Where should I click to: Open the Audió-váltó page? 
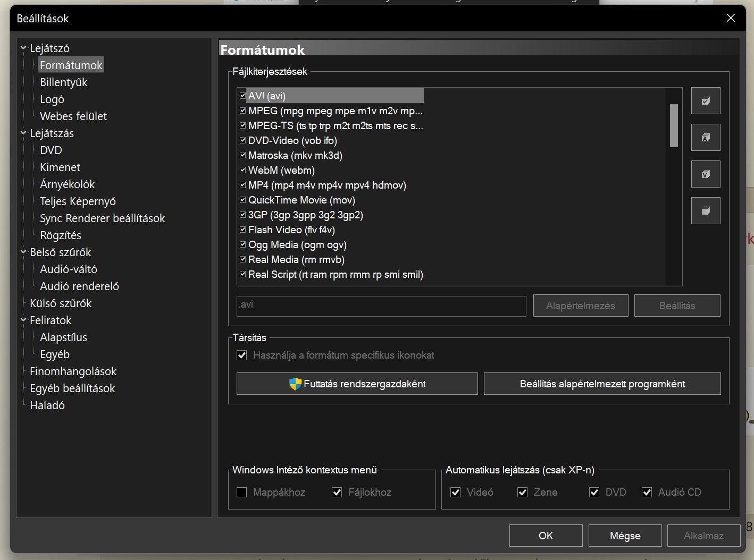[x=69, y=269]
